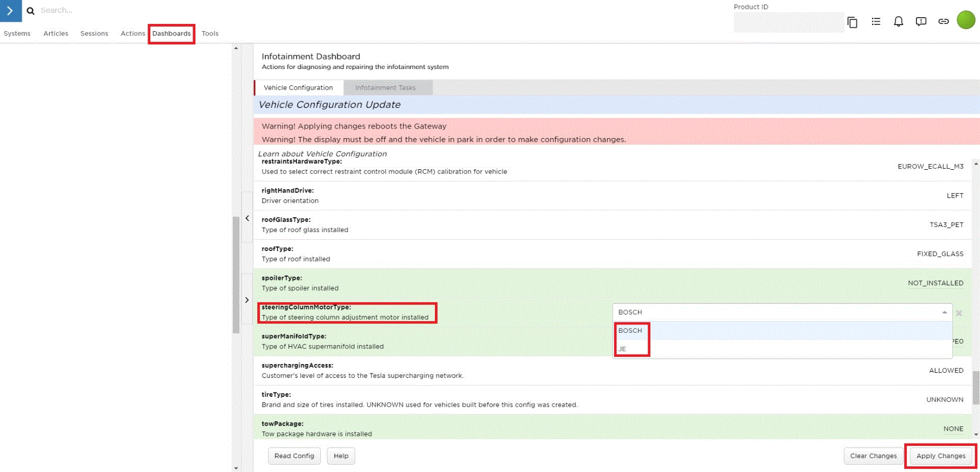Open Learn about Vehicle Configuration link

pyautogui.click(x=322, y=154)
